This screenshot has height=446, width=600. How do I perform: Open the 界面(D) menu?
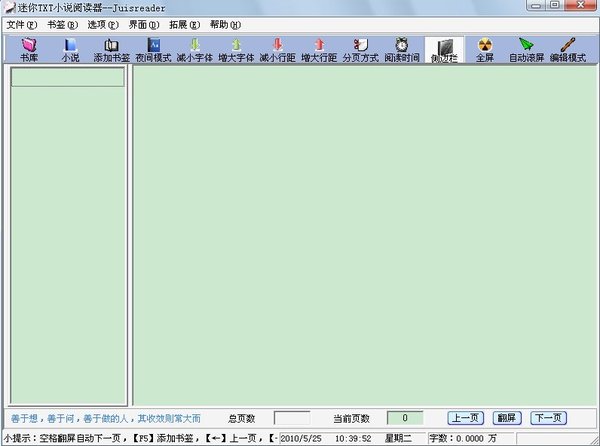pyautogui.click(x=144, y=25)
